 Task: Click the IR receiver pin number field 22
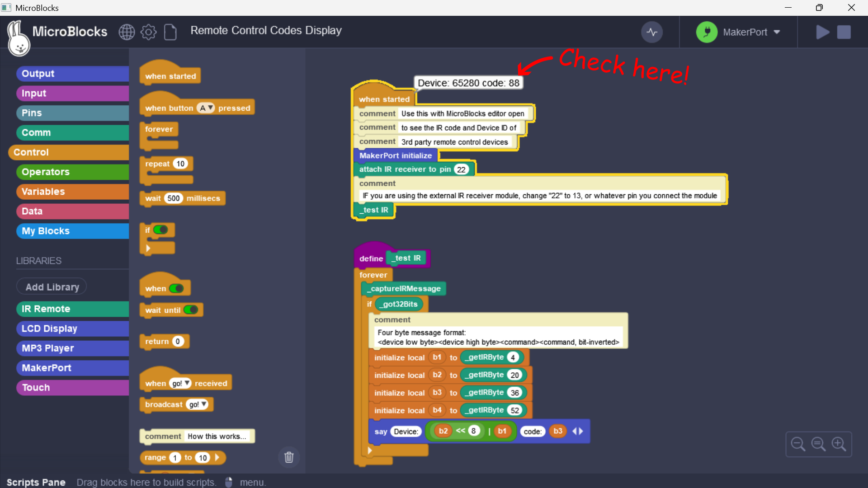tap(461, 169)
